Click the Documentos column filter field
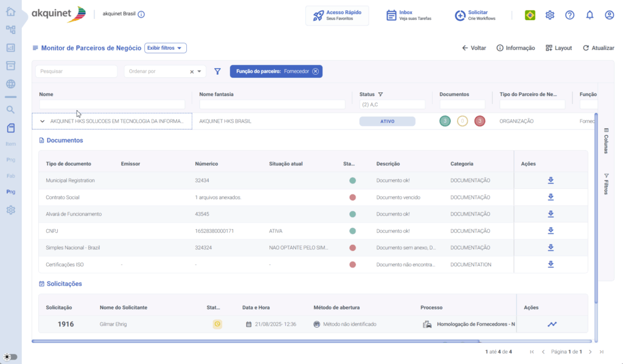623x364 pixels. (462, 105)
